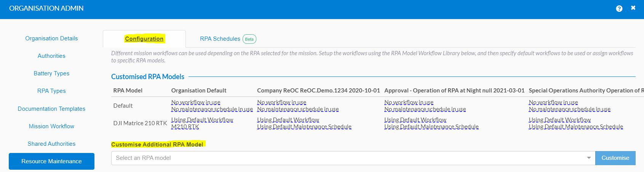The height and width of the screenshot is (172, 644).
Task: Click Default row Special Operations 'No maintenance schedule in use'
Action: click(569, 109)
